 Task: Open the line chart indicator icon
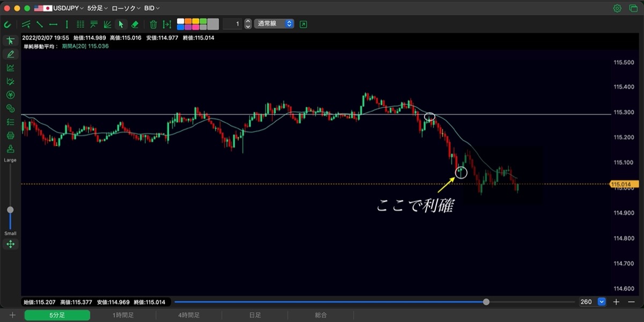[10, 68]
